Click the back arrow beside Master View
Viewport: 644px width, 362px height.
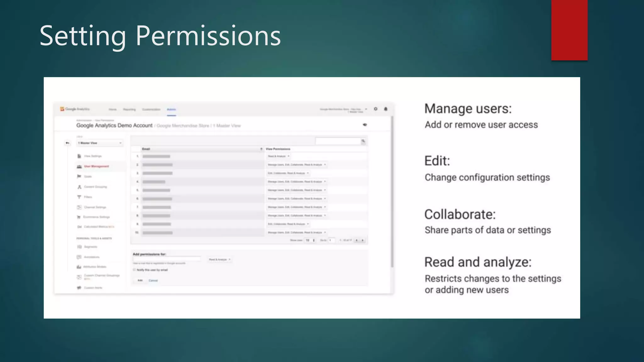click(67, 143)
